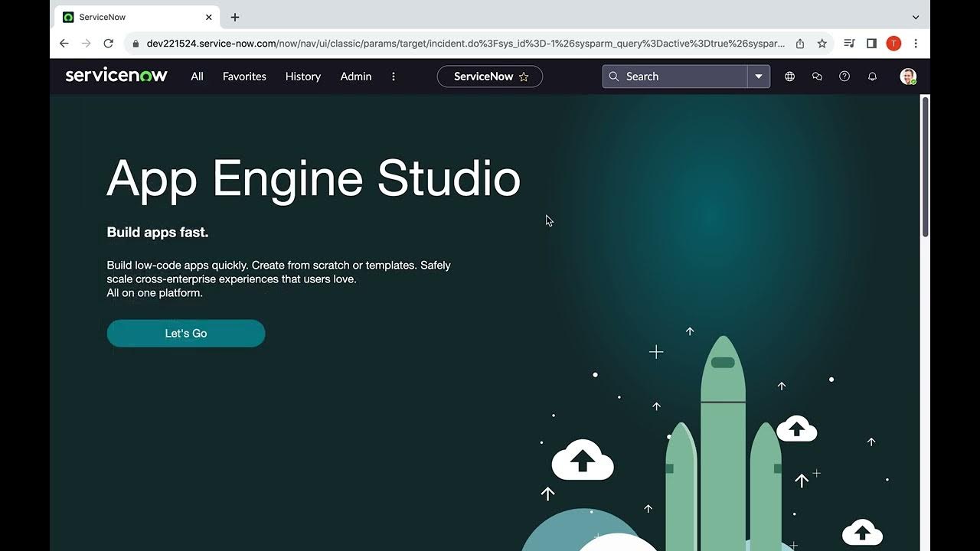Bookmark this page with the star icon
Viewport: 980px width, 551px height.
pos(822,44)
